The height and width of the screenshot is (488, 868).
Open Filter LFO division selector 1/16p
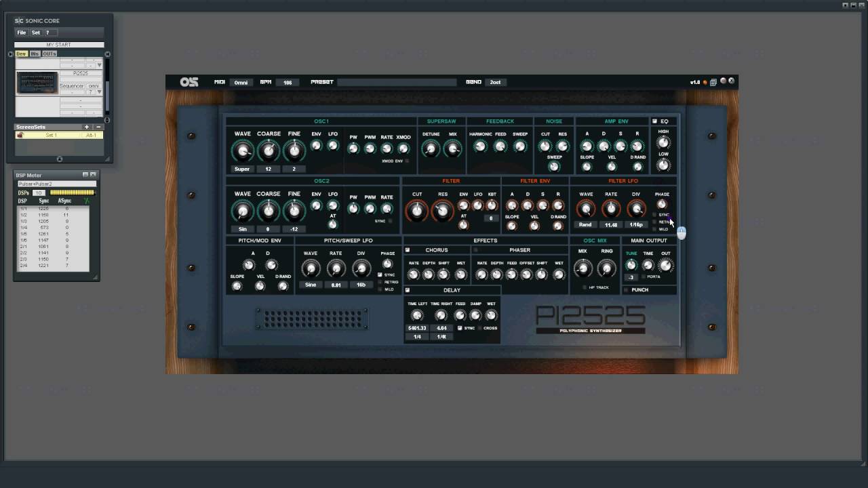point(636,224)
